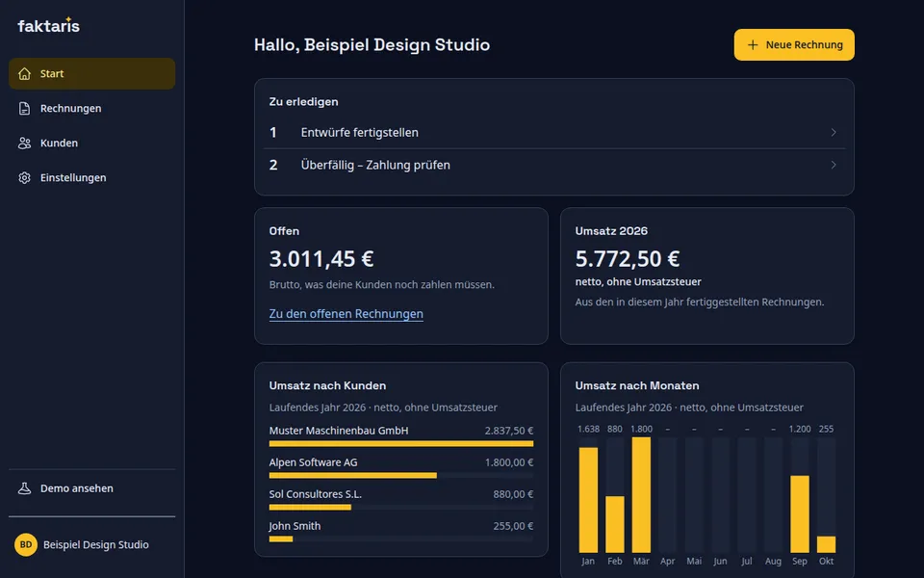Click the Start house icon
Image resolution: width=924 pixels, height=578 pixels.
(24, 74)
